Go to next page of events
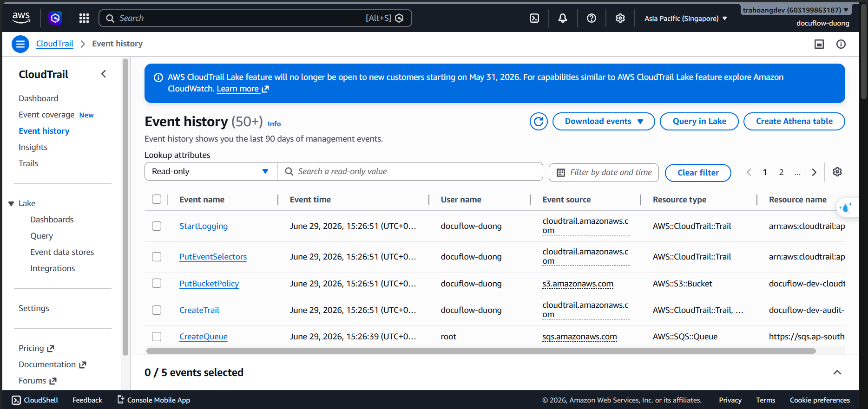 (x=814, y=172)
